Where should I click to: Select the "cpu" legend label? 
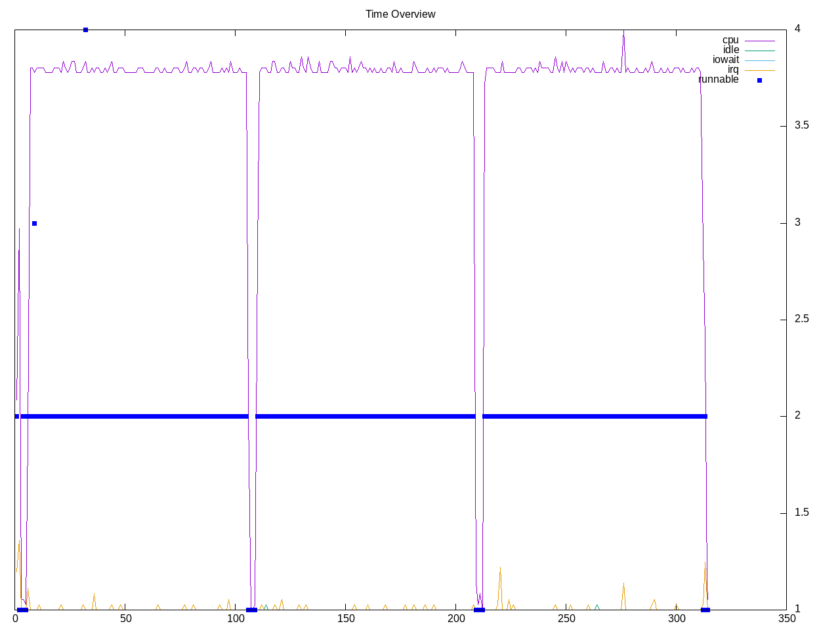730,40
